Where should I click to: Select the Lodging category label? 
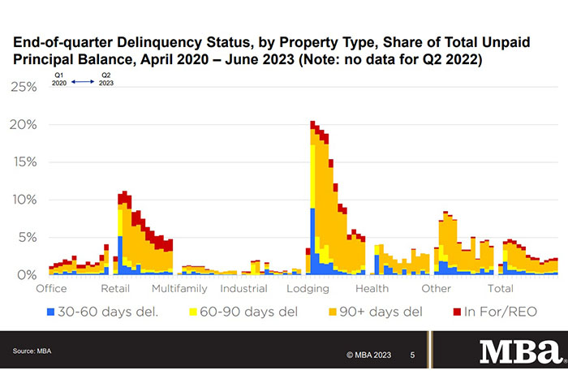click(x=308, y=288)
